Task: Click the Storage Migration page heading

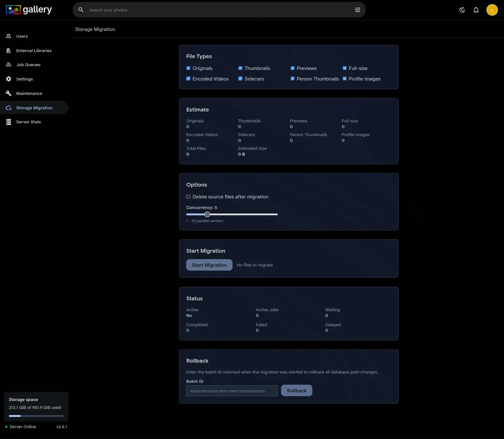Action: [95, 29]
